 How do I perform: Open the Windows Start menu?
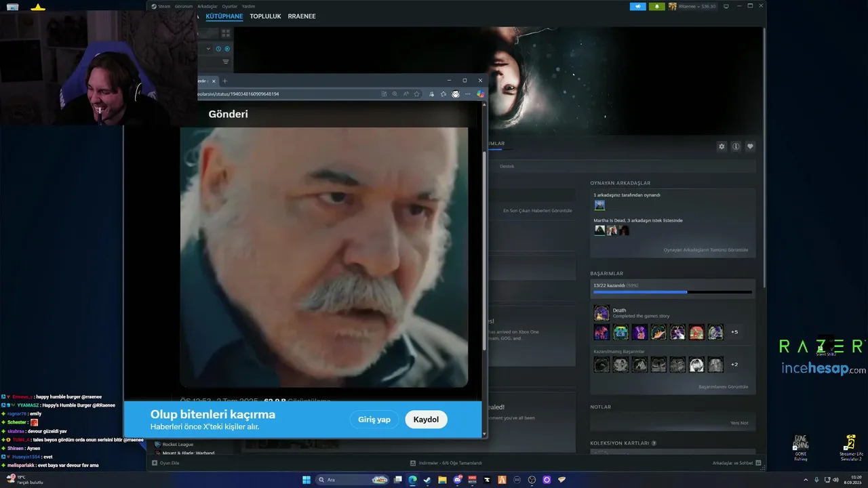[x=307, y=480]
